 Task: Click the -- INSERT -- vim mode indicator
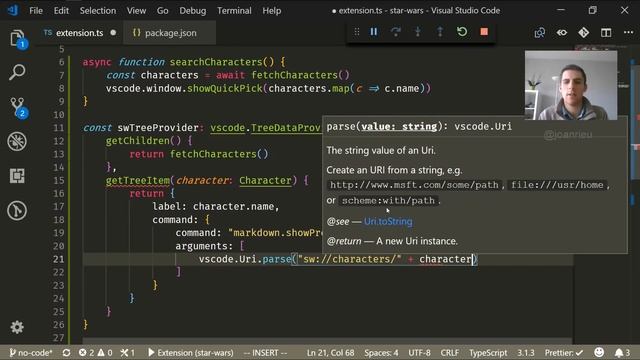point(265,353)
